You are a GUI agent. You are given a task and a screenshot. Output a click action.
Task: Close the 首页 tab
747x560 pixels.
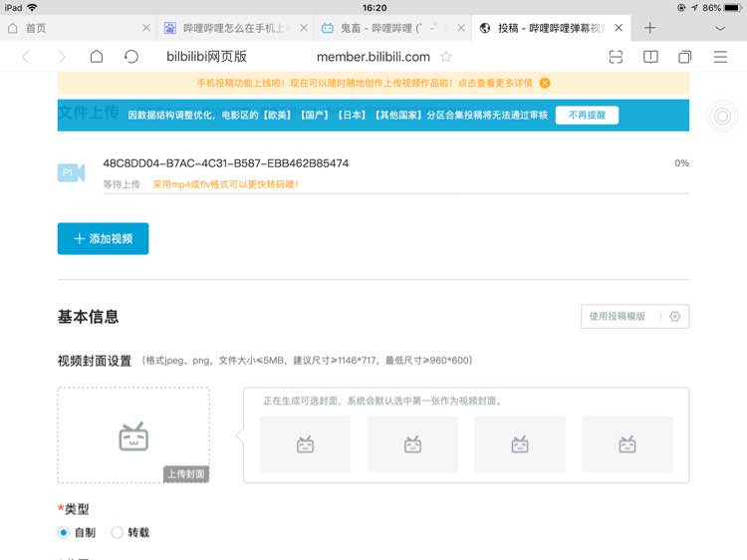(146, 28)
